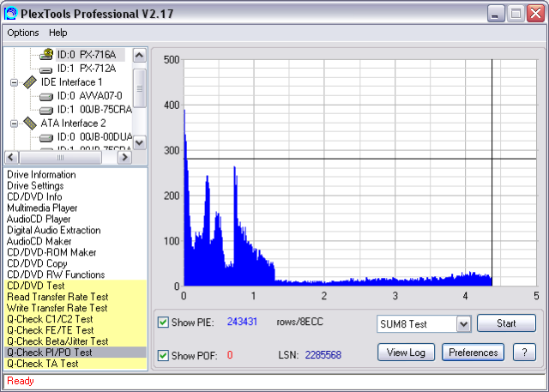Open the Help menu
The image size is (549, 392).
pos(57,33)
